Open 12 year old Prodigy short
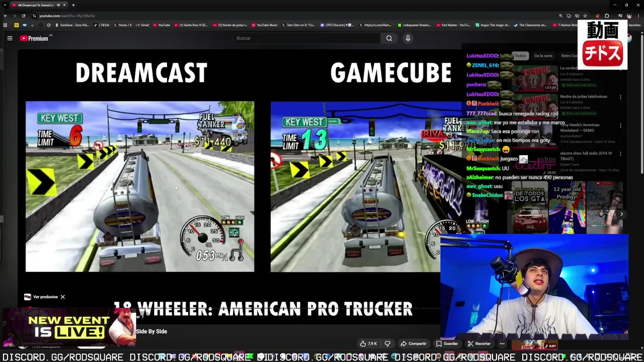 click(x=567, y=207)
